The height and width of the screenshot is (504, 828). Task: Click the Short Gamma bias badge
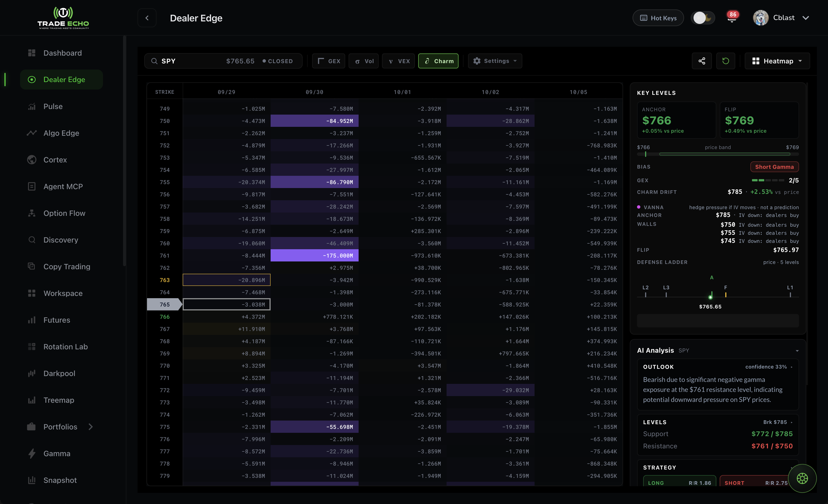(x=774, y=167)
